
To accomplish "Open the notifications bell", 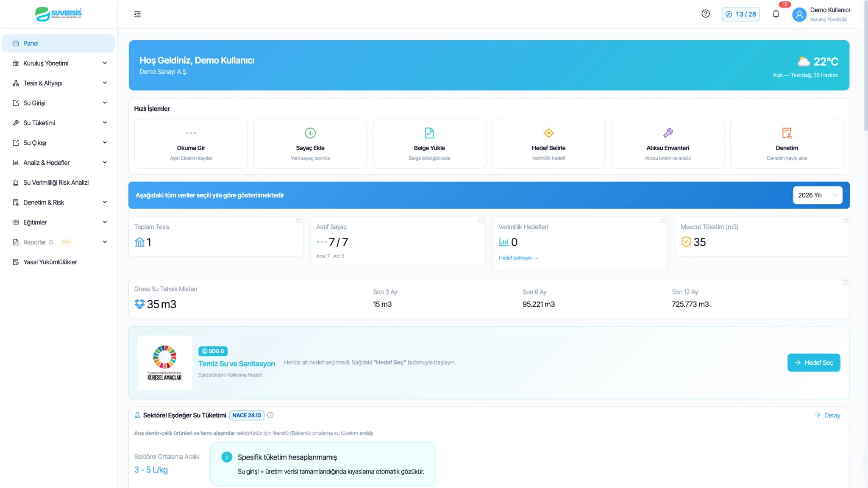I will click(776, 14).
